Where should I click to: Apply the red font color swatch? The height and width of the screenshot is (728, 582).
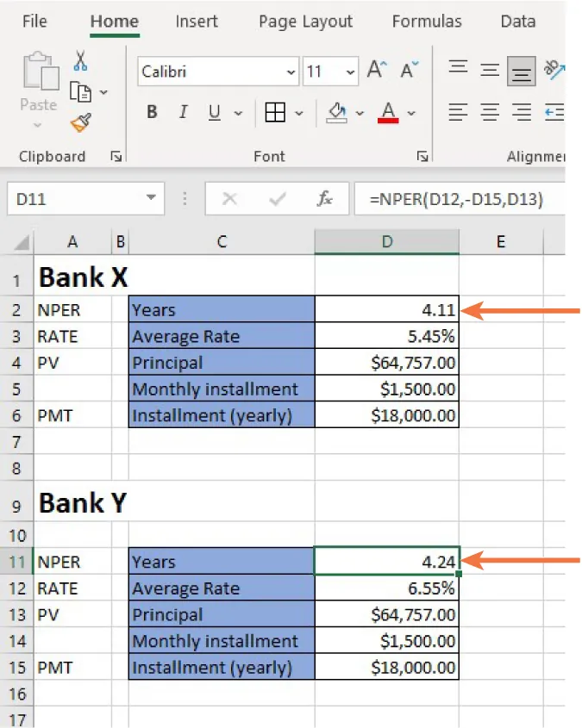pos(388,113)
